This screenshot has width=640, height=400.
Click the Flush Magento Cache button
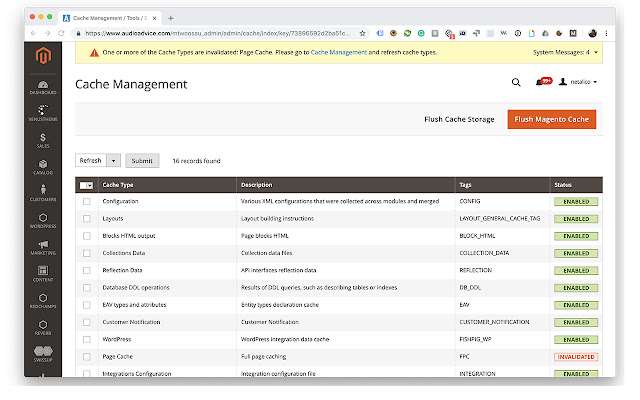click(x=551, y=119)
